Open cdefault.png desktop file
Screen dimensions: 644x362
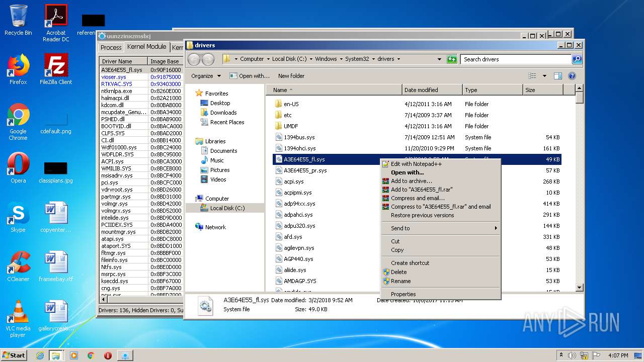tap(56, 124)
